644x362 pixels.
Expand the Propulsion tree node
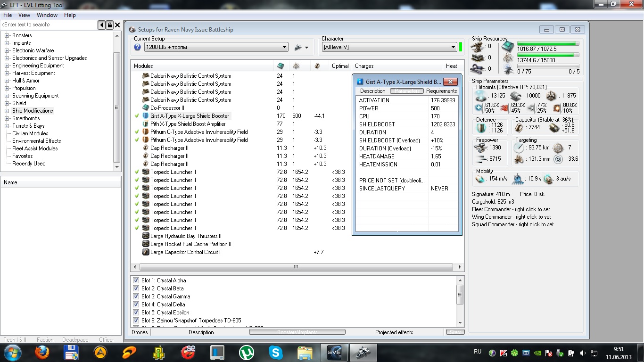click(7, 88)
